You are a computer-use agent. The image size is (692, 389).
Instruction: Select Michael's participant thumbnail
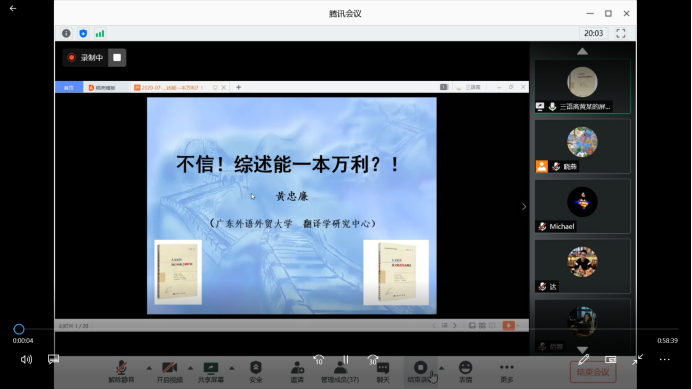click(583, 206)
